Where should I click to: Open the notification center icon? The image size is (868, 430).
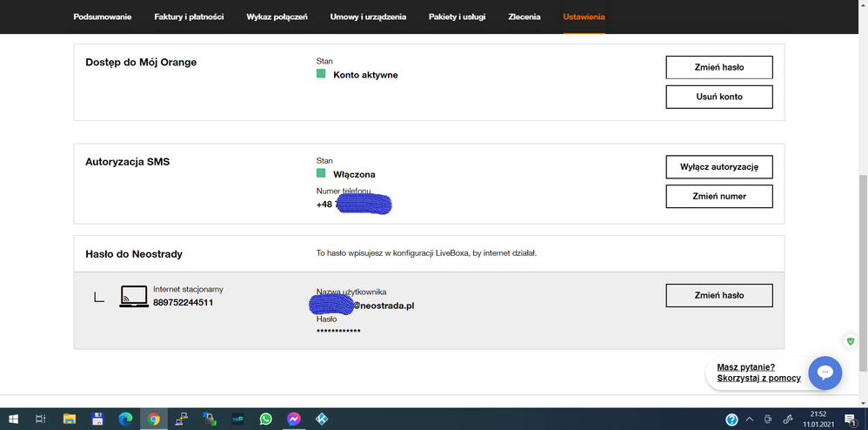click(x=851, y=419)
